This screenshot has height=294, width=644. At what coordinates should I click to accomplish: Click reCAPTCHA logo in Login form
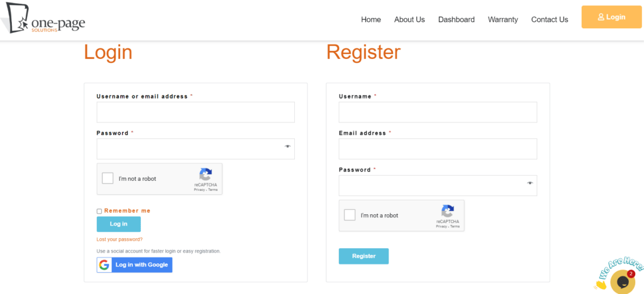[205, 175]
